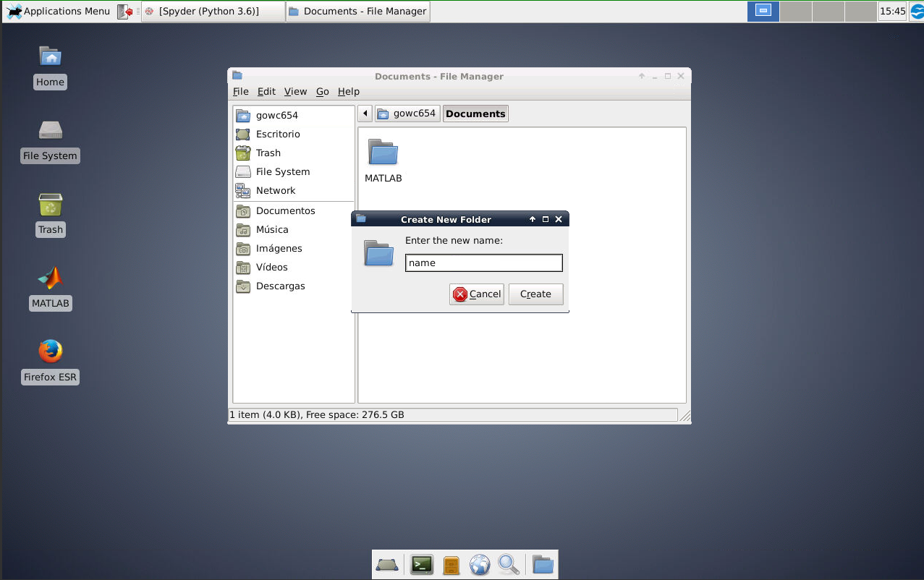This screenshot has height=580, width=924.
Task: Click the new folder name field
Action: (x=483, y=263)
